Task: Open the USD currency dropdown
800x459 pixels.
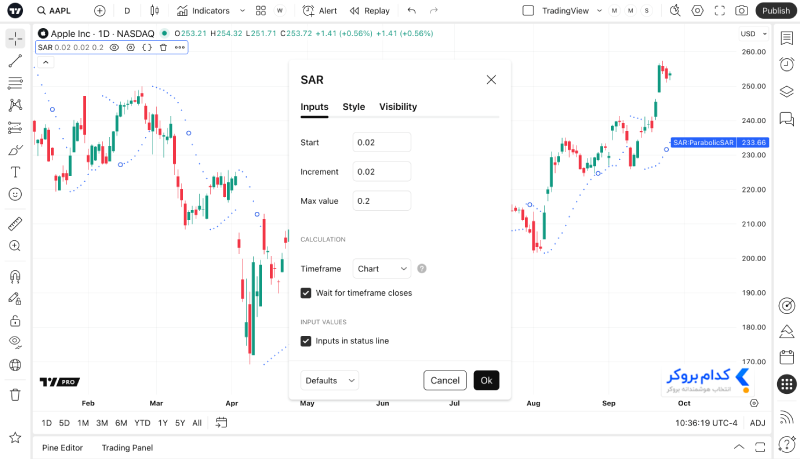Action: (x=754, y=34)
